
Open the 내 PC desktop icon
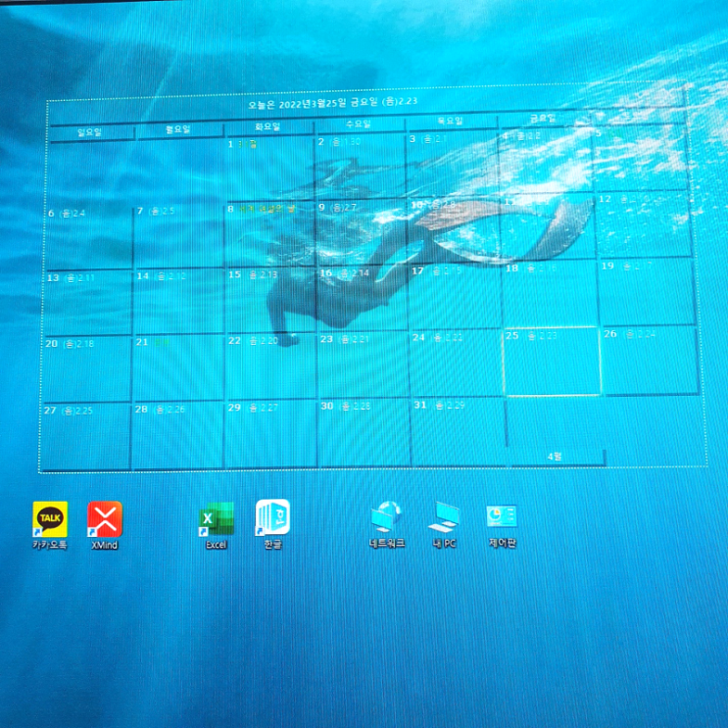point(444,524)
